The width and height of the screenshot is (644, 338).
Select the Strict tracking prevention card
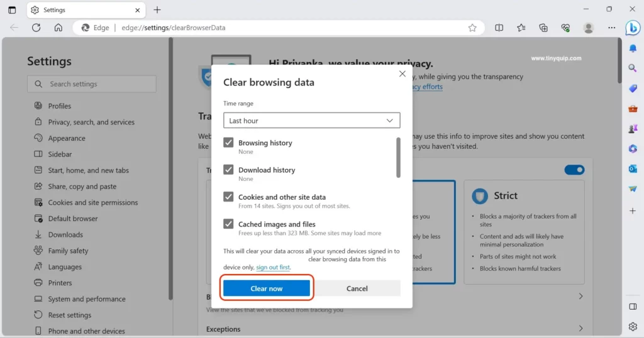click(x=524, y=232)
